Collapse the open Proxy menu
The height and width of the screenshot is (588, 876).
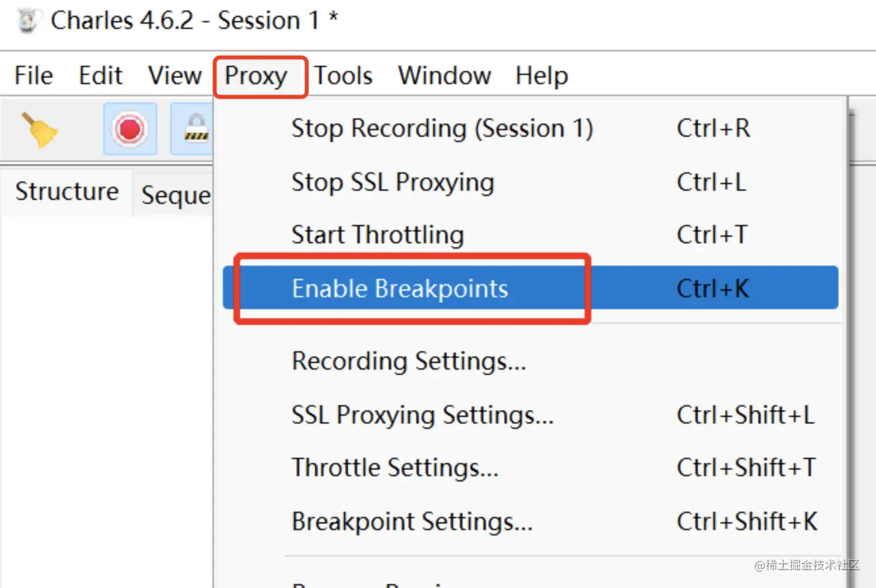click(x=256, y=76)
